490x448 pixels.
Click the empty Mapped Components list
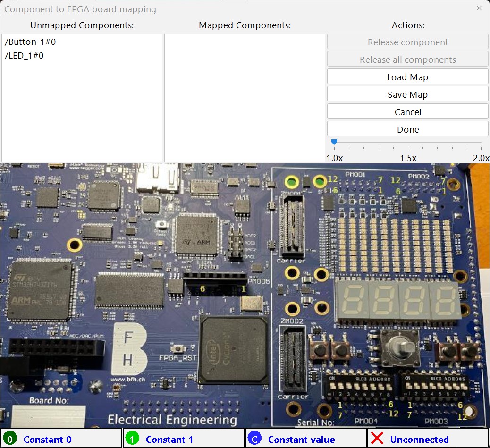(x=245, y=98)
